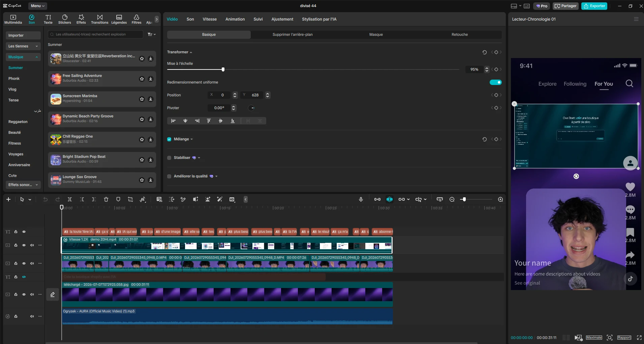Click the Mise à l'échelle slider handle
The height and width of the screenshot is (344, 644).
coord(223,69)
